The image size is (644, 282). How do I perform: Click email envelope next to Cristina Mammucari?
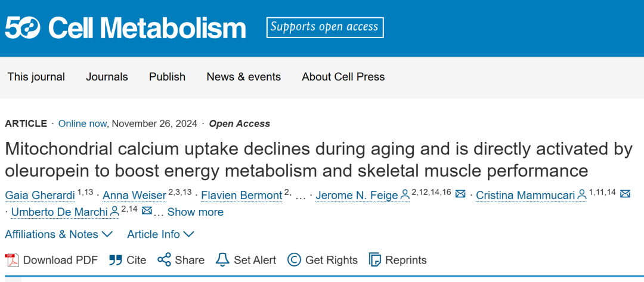pos(625,194)
